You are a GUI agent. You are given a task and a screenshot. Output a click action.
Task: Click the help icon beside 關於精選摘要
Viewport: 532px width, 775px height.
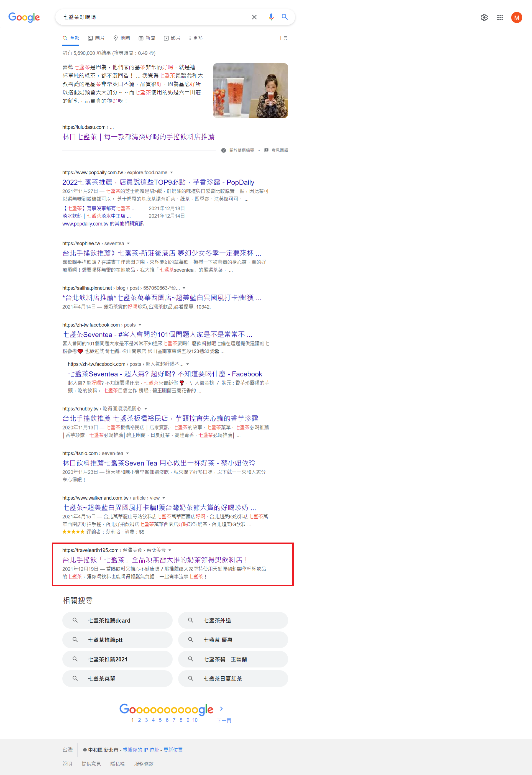click(224, 150)
